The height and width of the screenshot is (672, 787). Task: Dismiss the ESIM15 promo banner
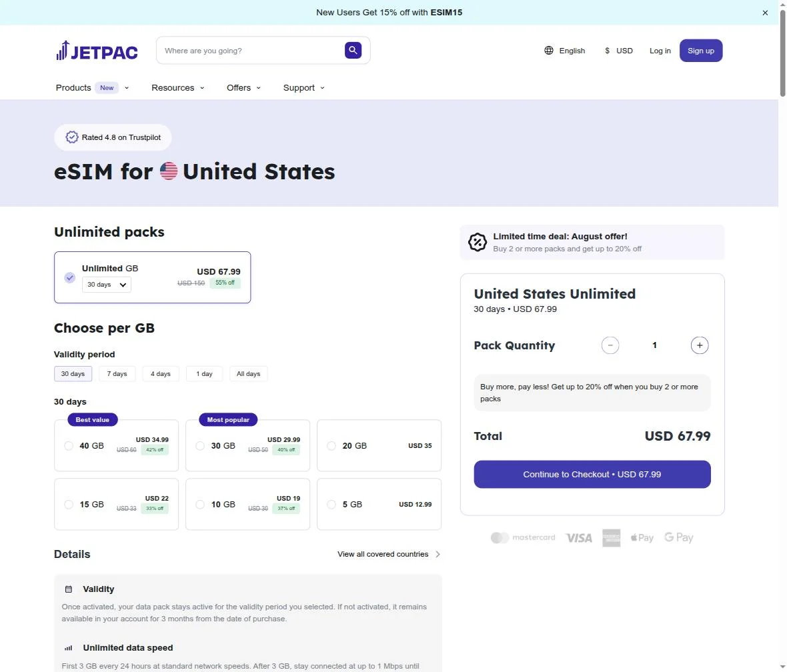pos(765,13)
